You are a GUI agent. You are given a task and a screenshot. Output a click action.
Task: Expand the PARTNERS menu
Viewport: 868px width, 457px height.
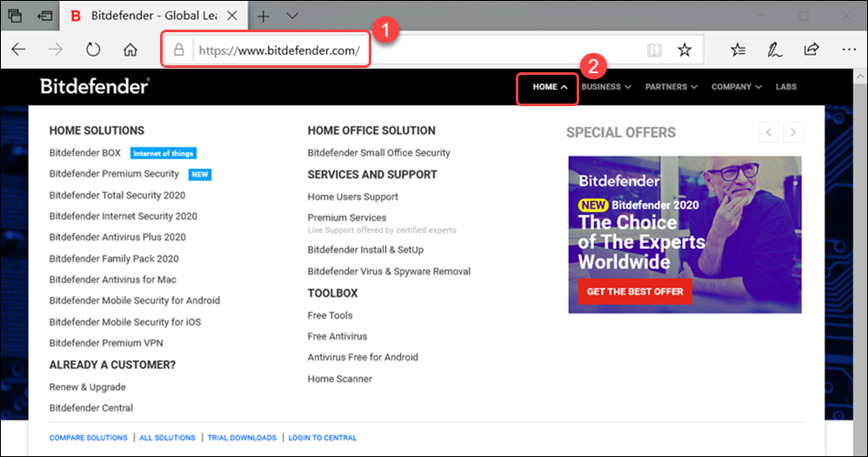click(671, 87)
